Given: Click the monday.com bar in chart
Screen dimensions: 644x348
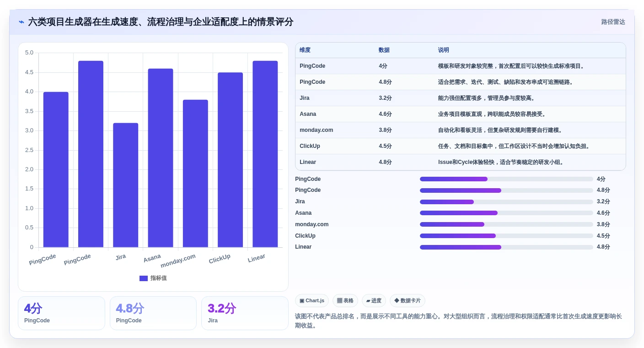Looking at the screenshot, I should pyautogui.click(x=195, y=174).
